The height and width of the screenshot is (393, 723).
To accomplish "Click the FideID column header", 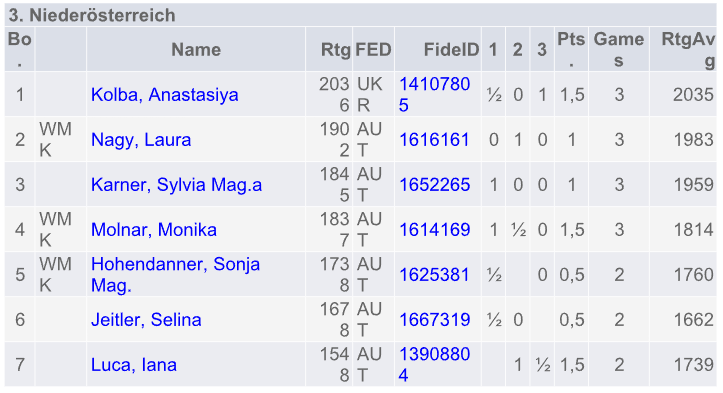I will click(x=451, y=49).
